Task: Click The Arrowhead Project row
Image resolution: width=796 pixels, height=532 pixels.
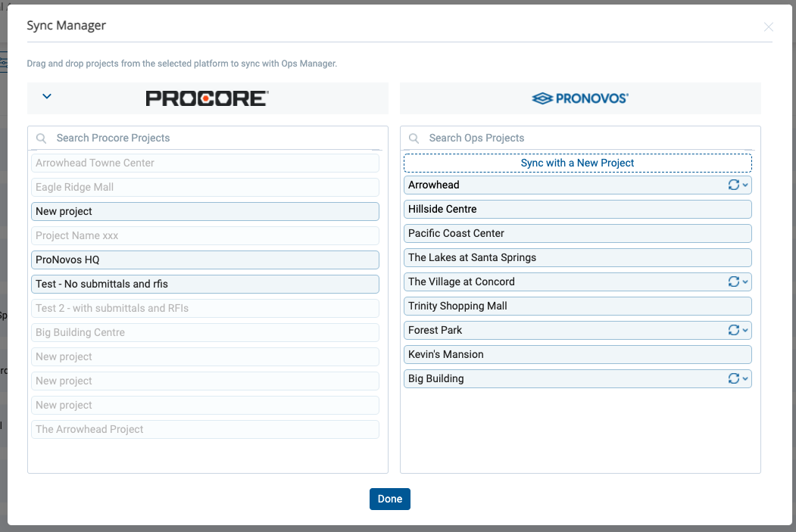Action: (x=205, y=430)
